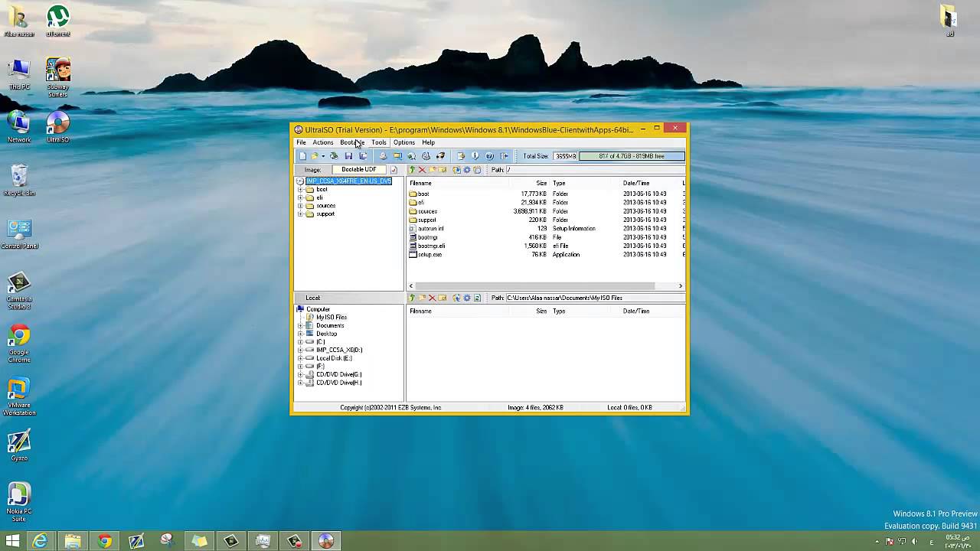The image size is (980, 551).
Task: Click the image file list horizontal scrollbar
Action: (x=534, y=286)
